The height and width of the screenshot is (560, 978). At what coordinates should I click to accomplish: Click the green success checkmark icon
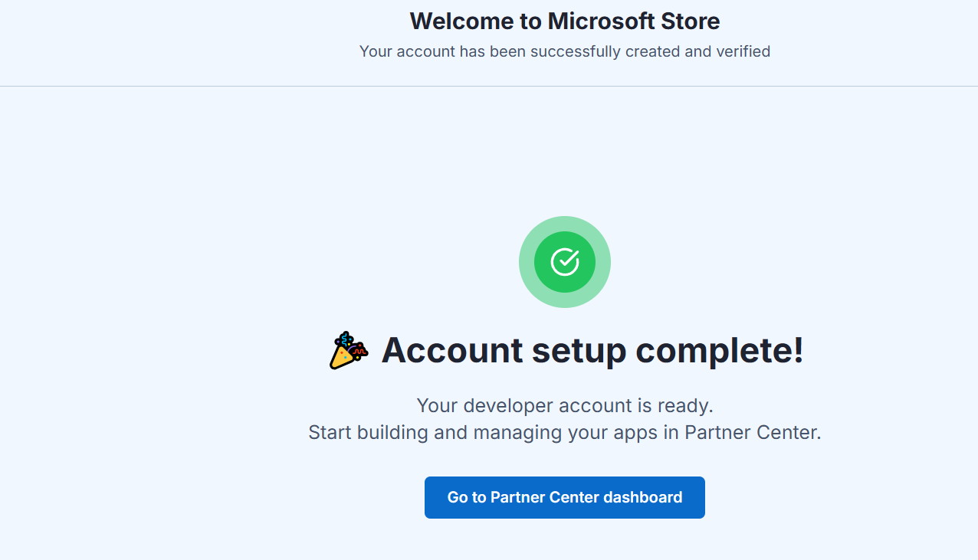click(565, 262)
